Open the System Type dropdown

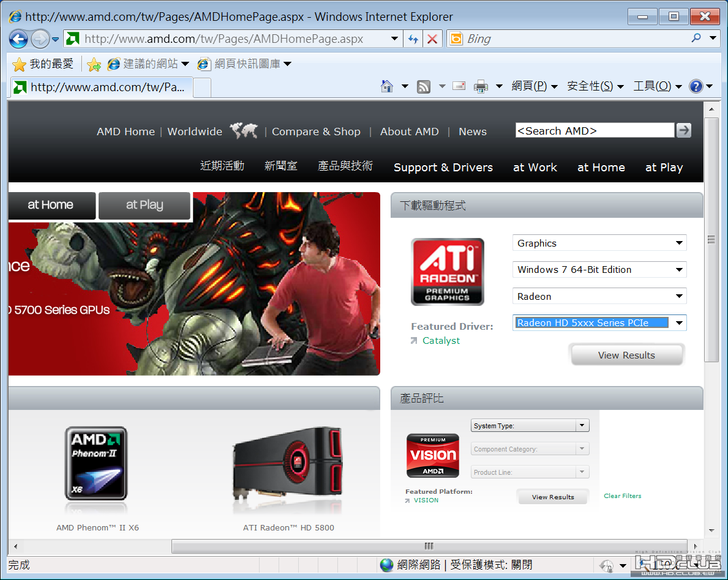530,425
